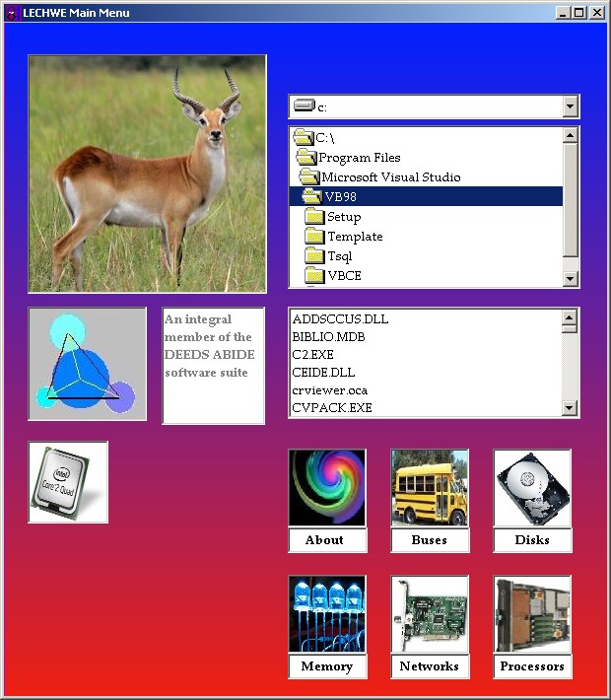Open the Disks button

(x=533, y=540)
